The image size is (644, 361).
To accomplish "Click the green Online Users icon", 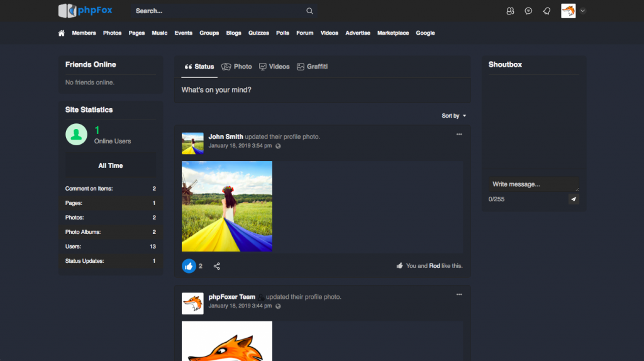I will point(76,135).
